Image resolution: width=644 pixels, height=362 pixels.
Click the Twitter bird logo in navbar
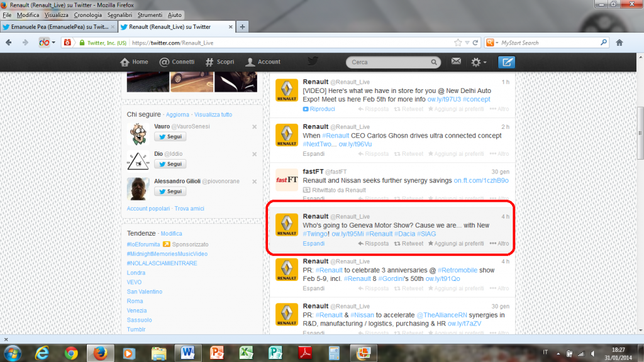tap(313, 61)
